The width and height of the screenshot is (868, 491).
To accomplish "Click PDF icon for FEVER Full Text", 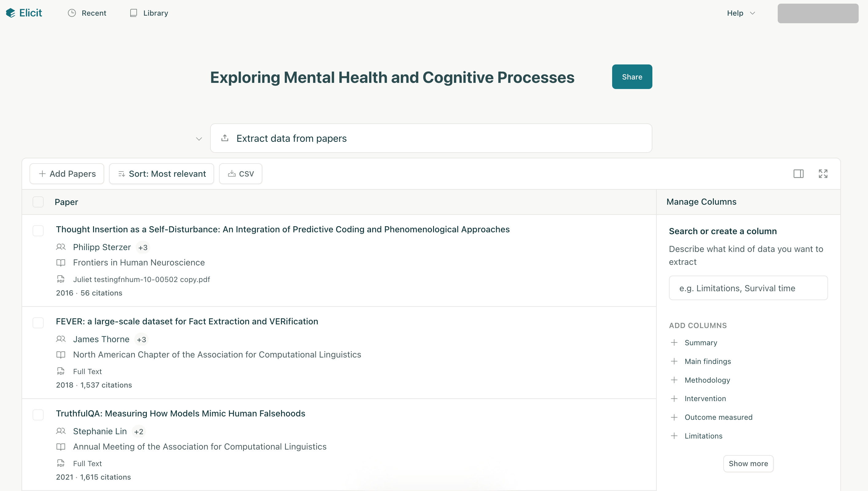I will (x=61, y=371).
